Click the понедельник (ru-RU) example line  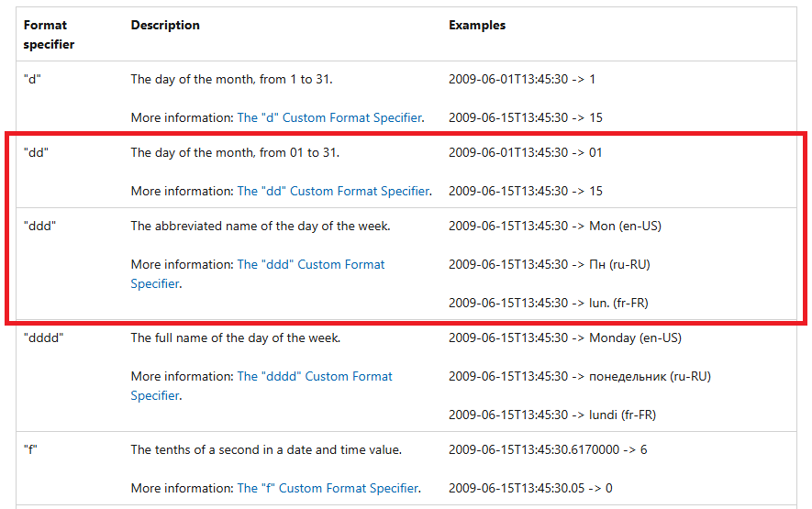pyautogui.click(x=579, y=377)
